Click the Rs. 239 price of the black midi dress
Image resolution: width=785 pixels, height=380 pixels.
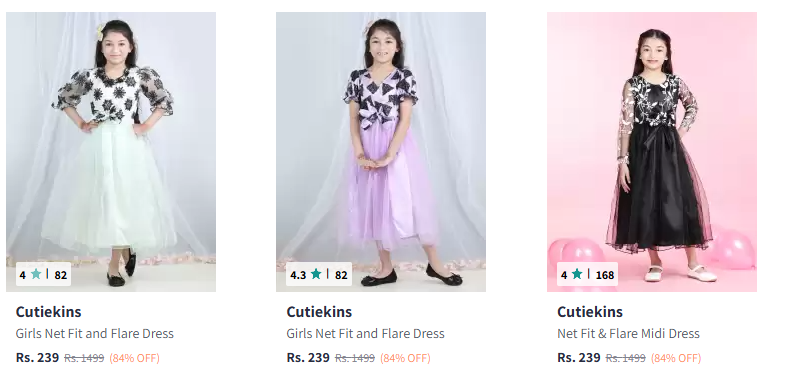pyautogui.click(x=579, y=358)
